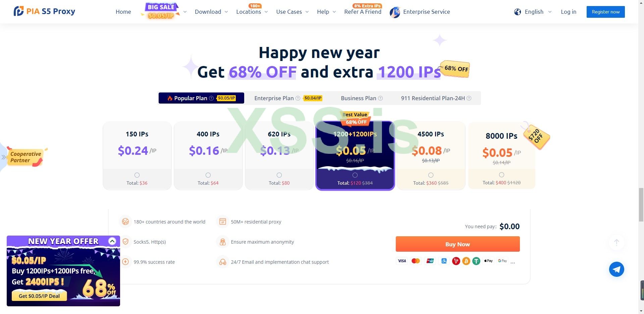Click the Popular Plan help question icon
644x314 pixels.
211,98
